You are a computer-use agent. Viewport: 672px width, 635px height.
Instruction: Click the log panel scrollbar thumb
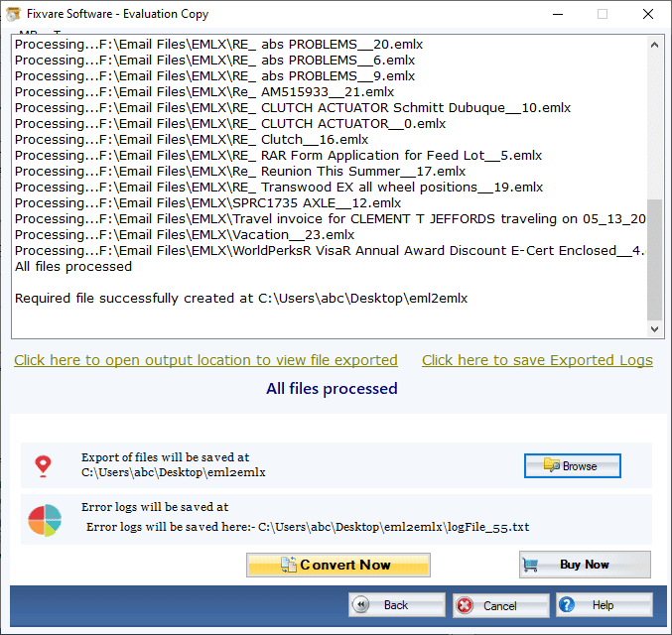(654, 260)
